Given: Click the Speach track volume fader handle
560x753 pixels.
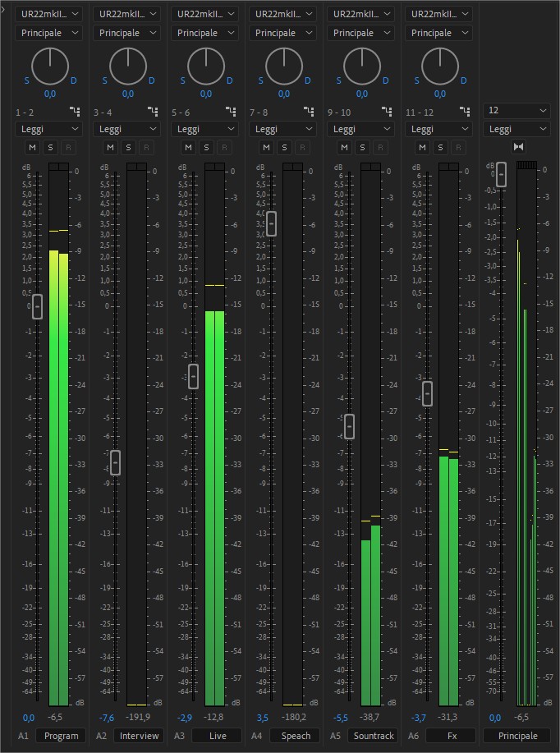Looking at the screenshot, I should tap(272, 223).
